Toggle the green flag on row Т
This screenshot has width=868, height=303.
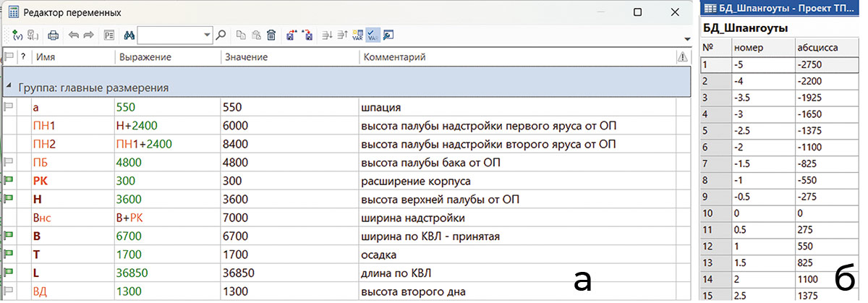(9, 255)
